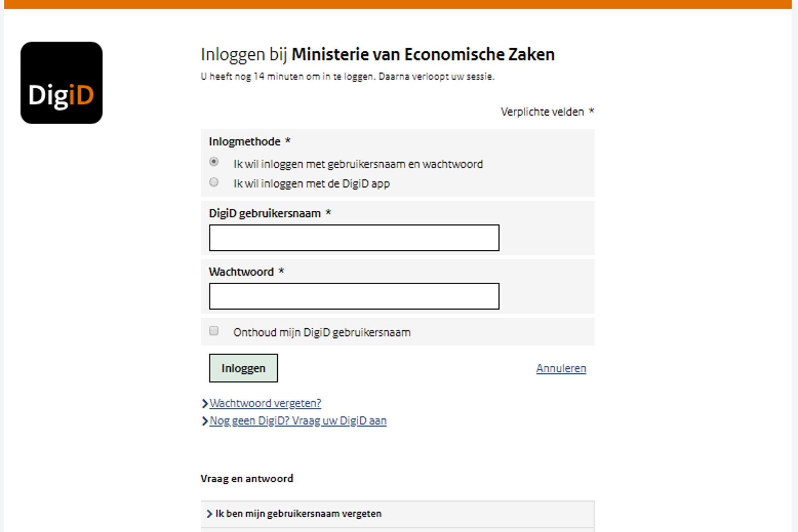Click the arrow icon before 'Wachtwoord vergeten?'
The image size is (798, 532).
204,404
